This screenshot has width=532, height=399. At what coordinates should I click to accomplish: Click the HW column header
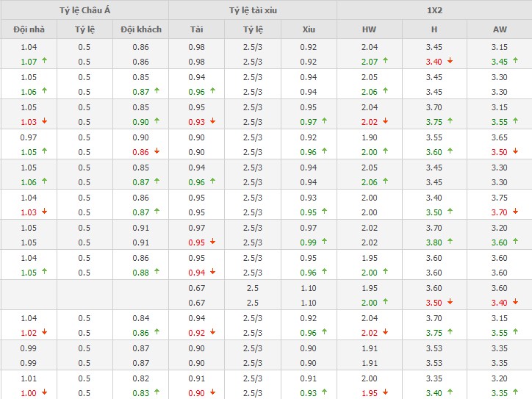[369, 29]
